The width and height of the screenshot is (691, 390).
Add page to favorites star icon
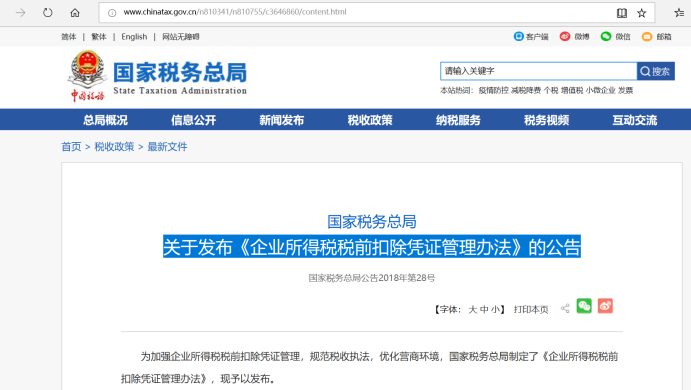point(642,13)
